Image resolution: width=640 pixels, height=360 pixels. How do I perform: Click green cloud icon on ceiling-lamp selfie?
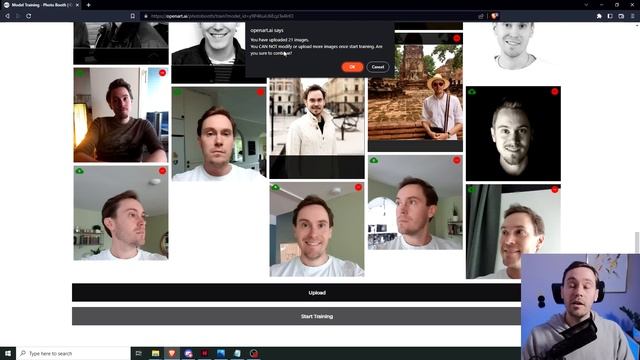80,171
